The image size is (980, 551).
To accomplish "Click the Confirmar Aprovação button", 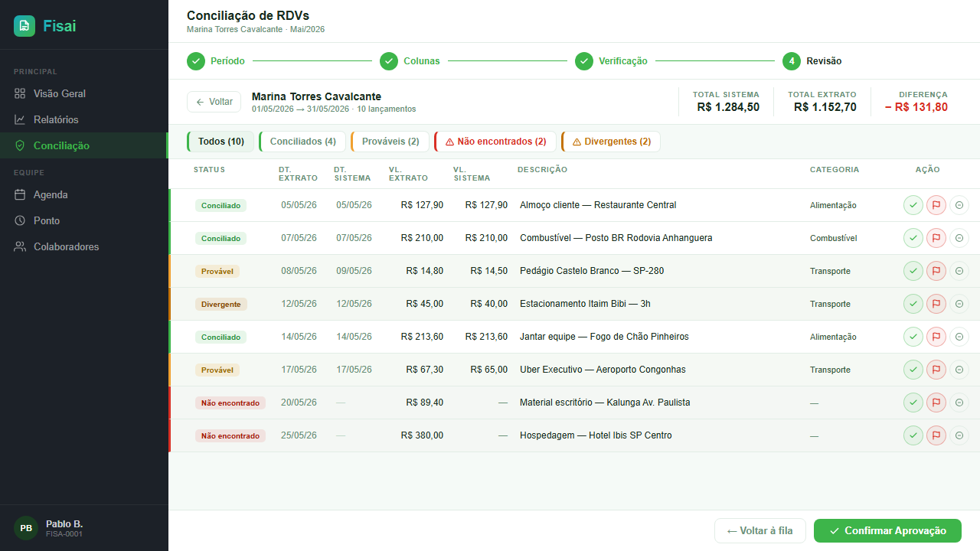I will (887, 531).
